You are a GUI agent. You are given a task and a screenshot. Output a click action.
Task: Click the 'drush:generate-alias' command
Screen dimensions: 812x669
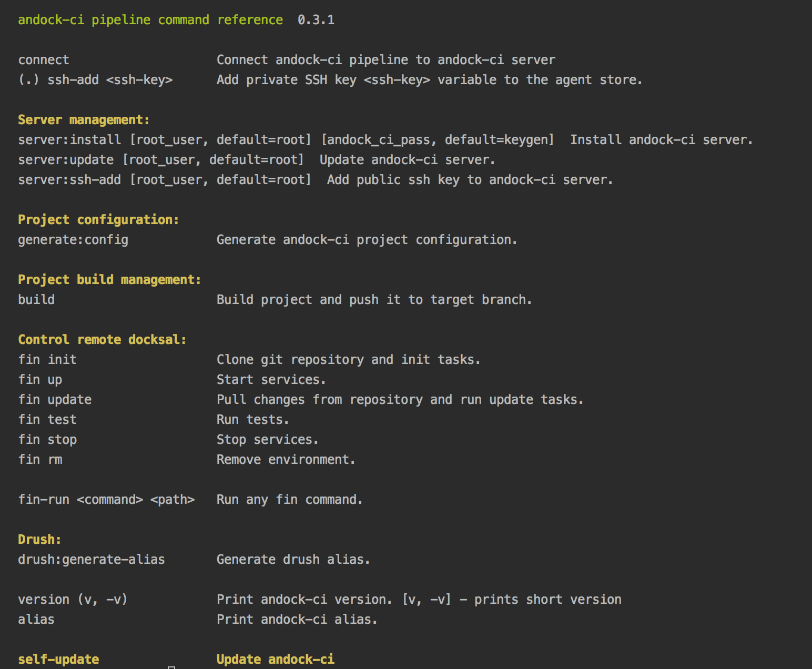92,560
